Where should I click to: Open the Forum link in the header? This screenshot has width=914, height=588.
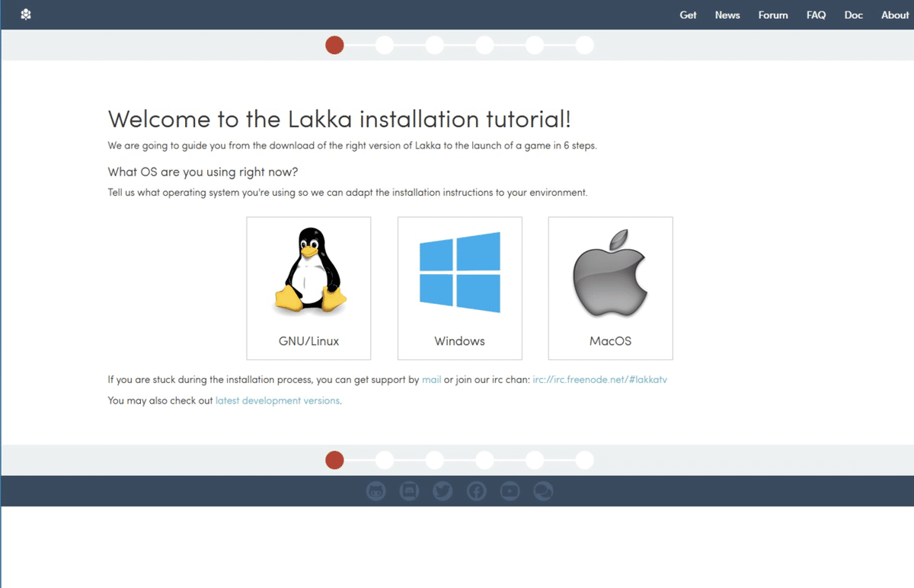point(773,15)
